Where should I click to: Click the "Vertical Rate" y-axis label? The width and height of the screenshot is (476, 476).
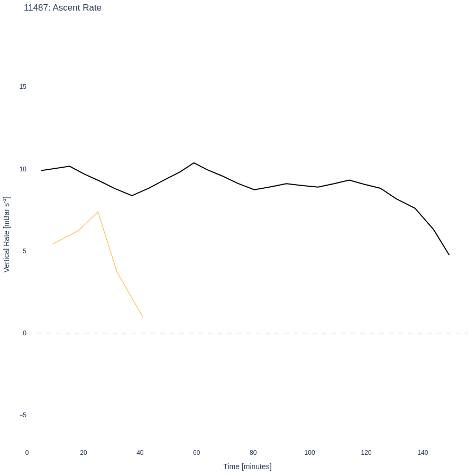(x=6, y=234)
